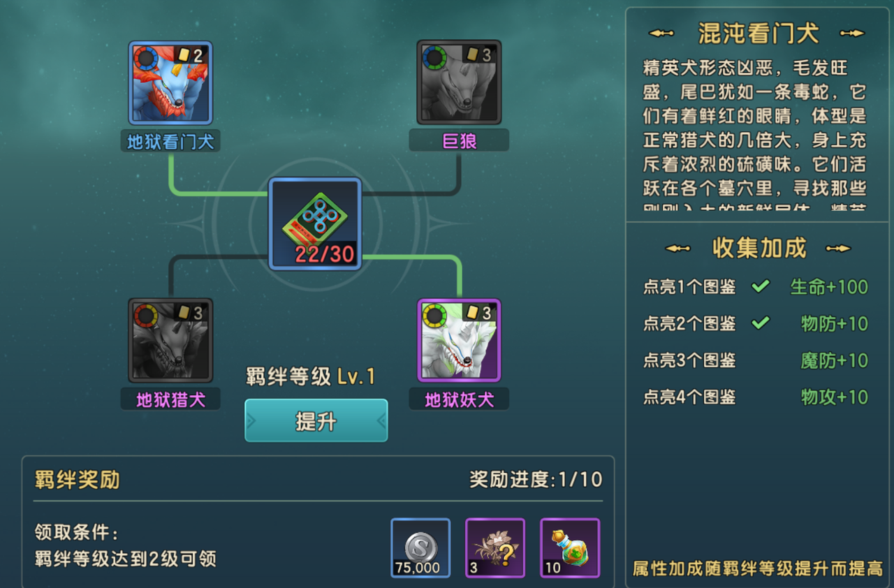The width and height of the screenshot is (894, 588).
Task: Select the 点亮3个图鉴 魔防+10 row
Action: click(x=756, y=360)
